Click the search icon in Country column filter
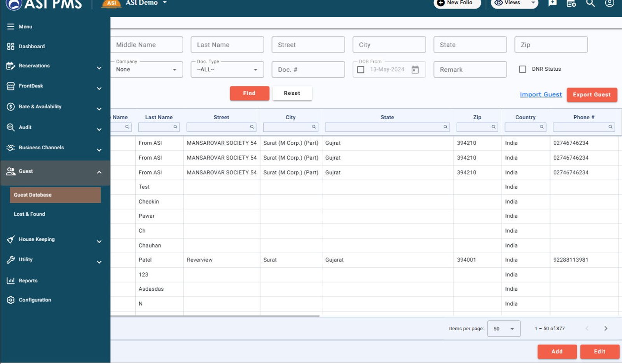The width and height of the screenshot is (622, 364). pos(542,127)
